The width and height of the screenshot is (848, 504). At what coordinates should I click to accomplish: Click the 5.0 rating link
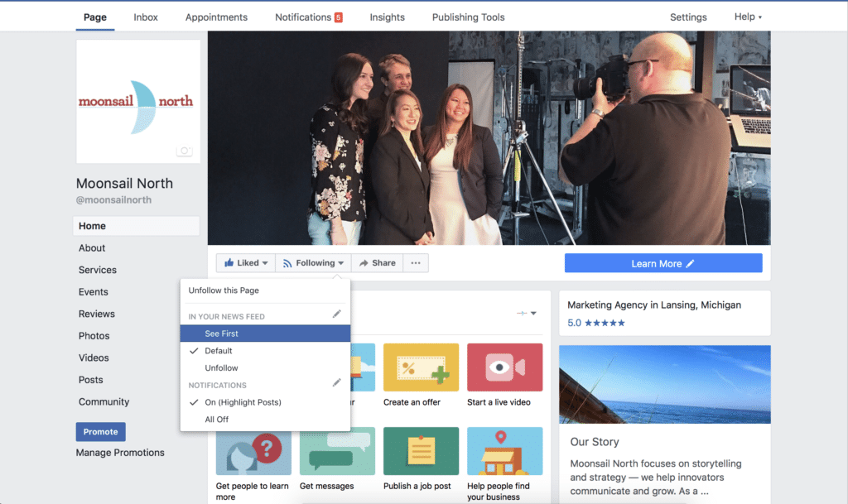(x=574, y=323)
